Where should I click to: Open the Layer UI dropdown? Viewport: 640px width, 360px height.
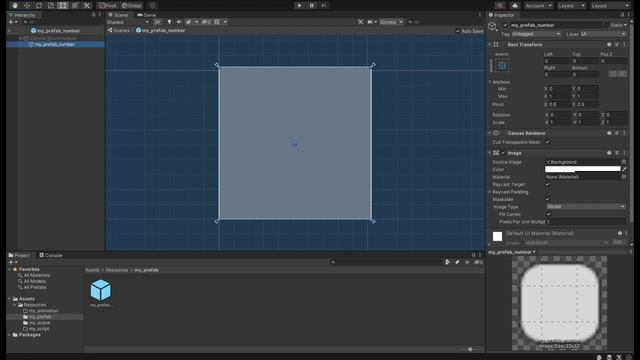point(603,34)
